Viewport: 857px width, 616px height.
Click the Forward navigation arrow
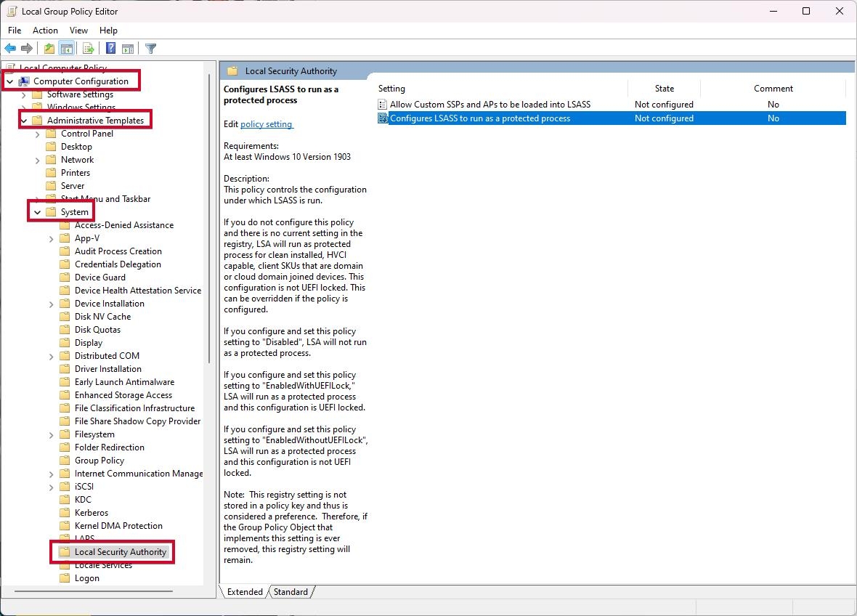(28, 48)
